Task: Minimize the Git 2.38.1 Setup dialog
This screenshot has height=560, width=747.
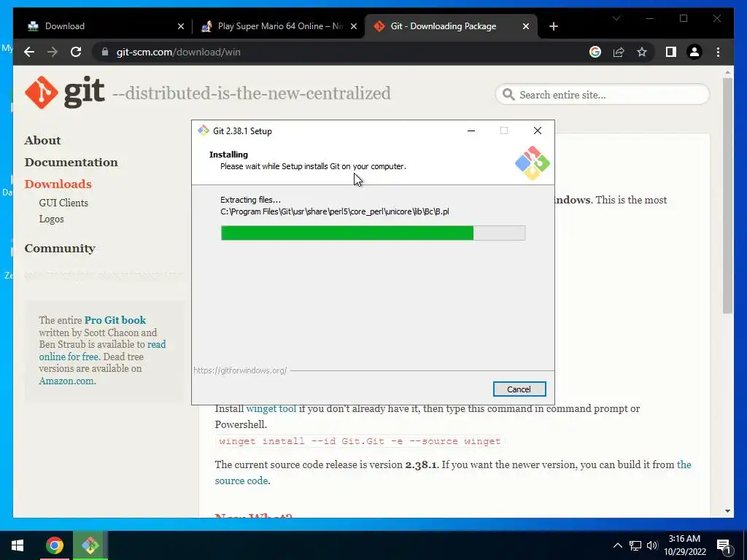Action: pyautogui.click(x=471, y=131)
